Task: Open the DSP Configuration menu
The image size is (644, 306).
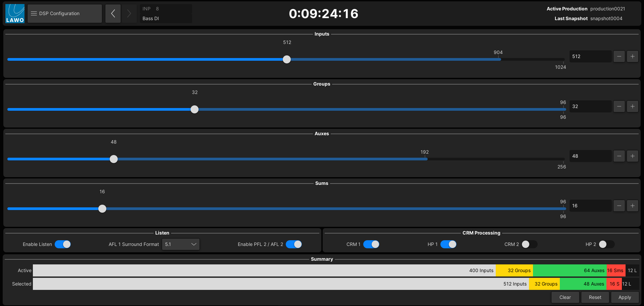Action: [x=65, y=14]
